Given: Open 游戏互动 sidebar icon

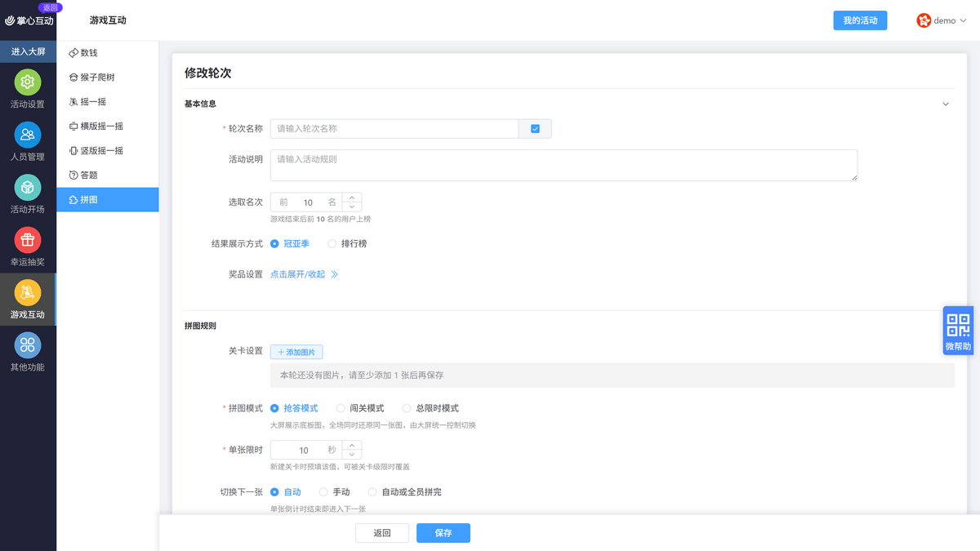Looking at the screenshot, I should click(x=28, y=292).
